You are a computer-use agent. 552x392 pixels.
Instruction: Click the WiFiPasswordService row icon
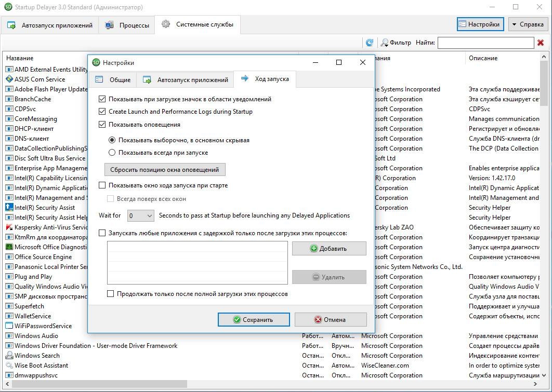click(x=9, y=326)
